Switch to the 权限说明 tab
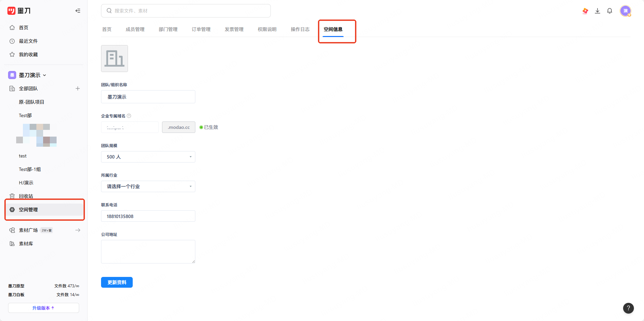 click(x=267, y=29)
